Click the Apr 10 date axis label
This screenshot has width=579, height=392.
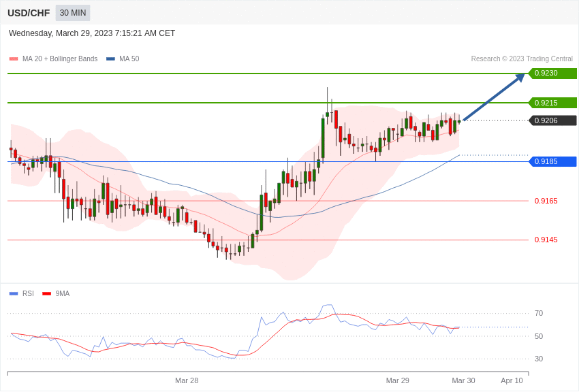[512, 380]
